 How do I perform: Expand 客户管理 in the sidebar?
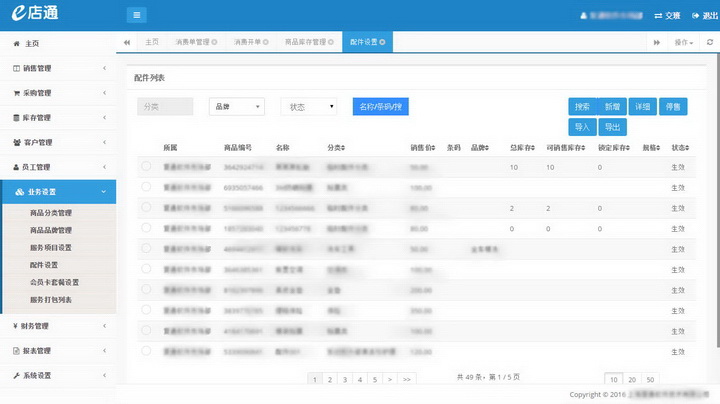click(58, 142)
